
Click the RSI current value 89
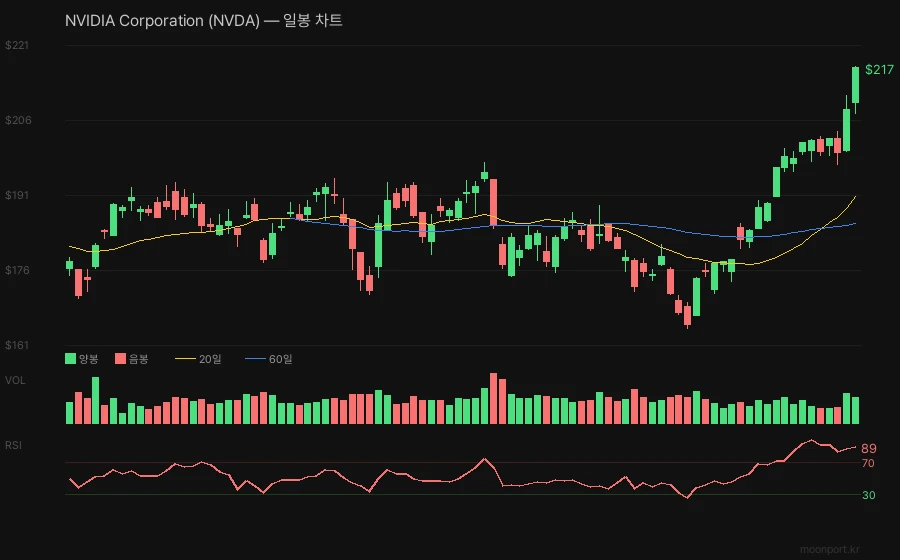(x=869, y=449)
